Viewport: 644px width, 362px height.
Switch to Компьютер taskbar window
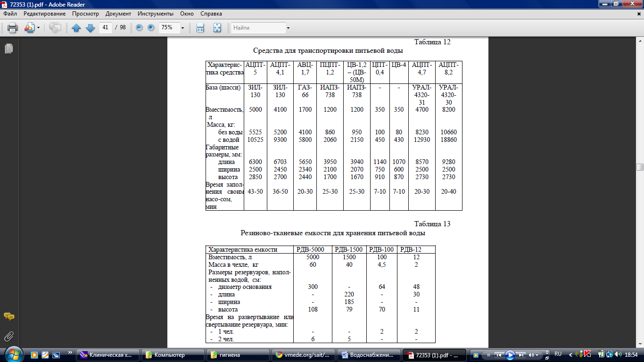(173, 354)
